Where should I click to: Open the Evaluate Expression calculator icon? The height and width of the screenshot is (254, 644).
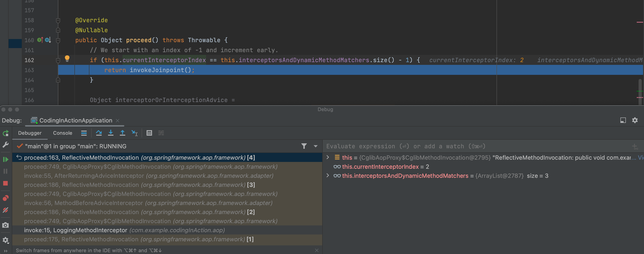149,133
